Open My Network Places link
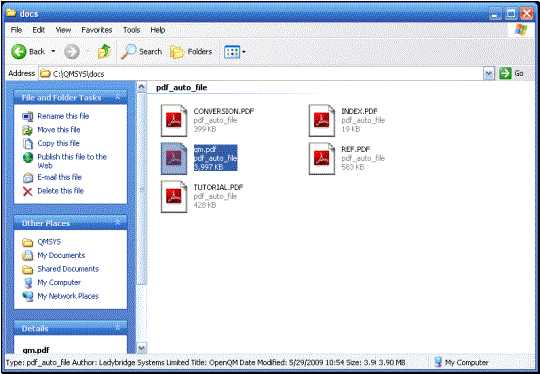This screenshot has height=374, width=540. (68, 296)
